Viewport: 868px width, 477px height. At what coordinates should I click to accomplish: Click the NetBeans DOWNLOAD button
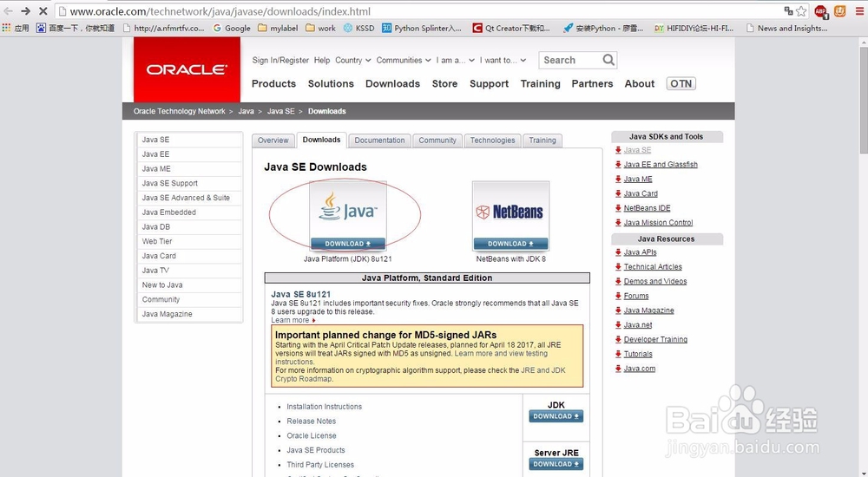pyautogui.click(x=510, y=244)
